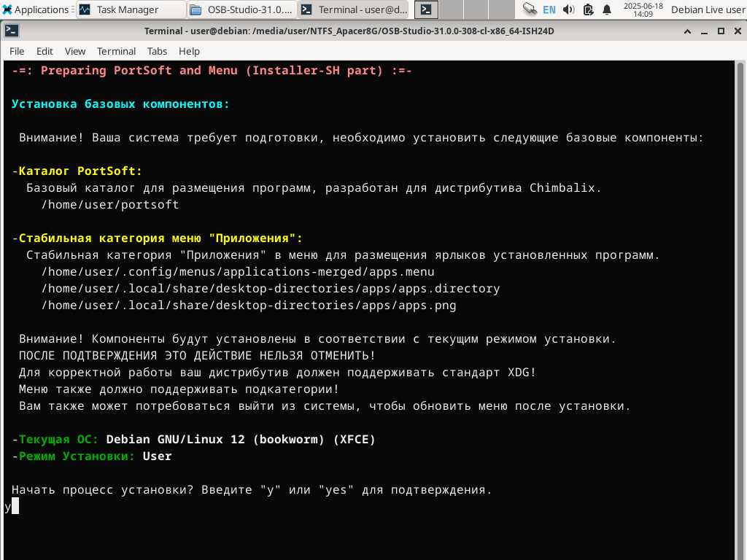Screen dimensions: 747x560
Task: Click the 'Начать процесс установки?' prompt line
Action: pyautogui.click(x=252, y=490)
